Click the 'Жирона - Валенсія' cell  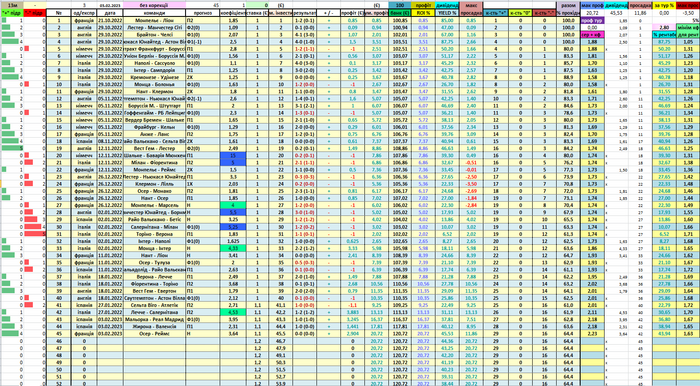154,326
